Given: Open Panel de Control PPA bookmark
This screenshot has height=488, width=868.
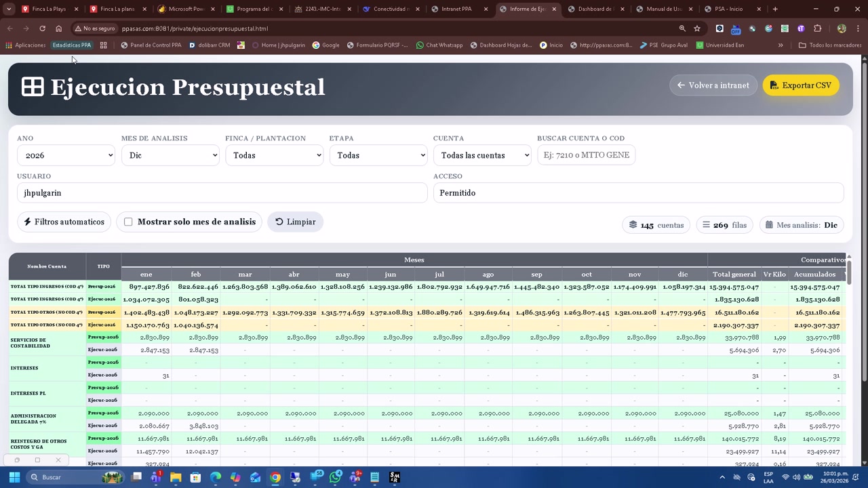Looking at the screenshot, I should 151,45.
